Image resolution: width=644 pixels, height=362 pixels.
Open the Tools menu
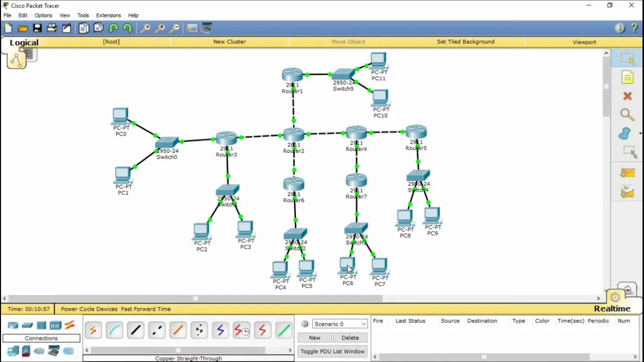(x=83, y=16)
